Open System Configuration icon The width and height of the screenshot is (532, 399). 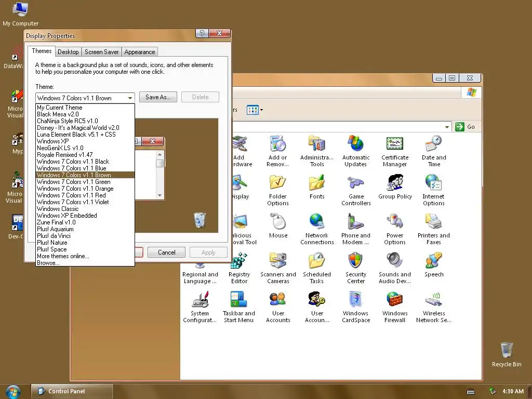199,307
